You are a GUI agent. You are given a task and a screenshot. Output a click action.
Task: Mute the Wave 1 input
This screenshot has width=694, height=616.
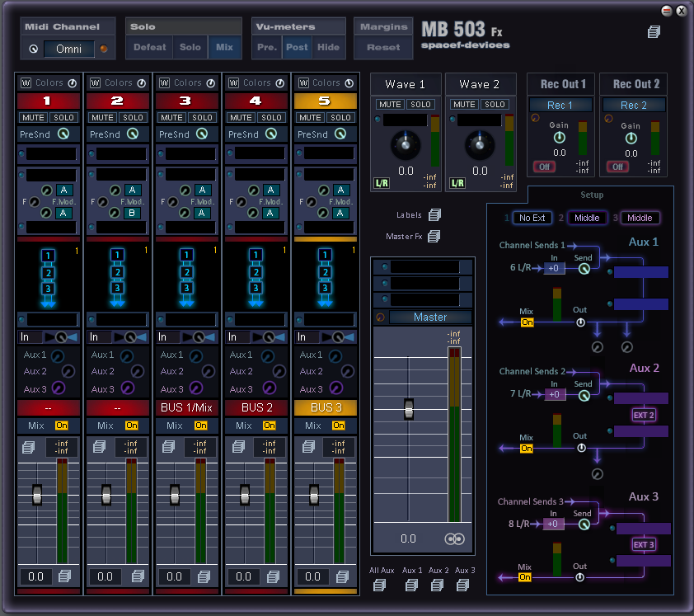pos(390,104)
